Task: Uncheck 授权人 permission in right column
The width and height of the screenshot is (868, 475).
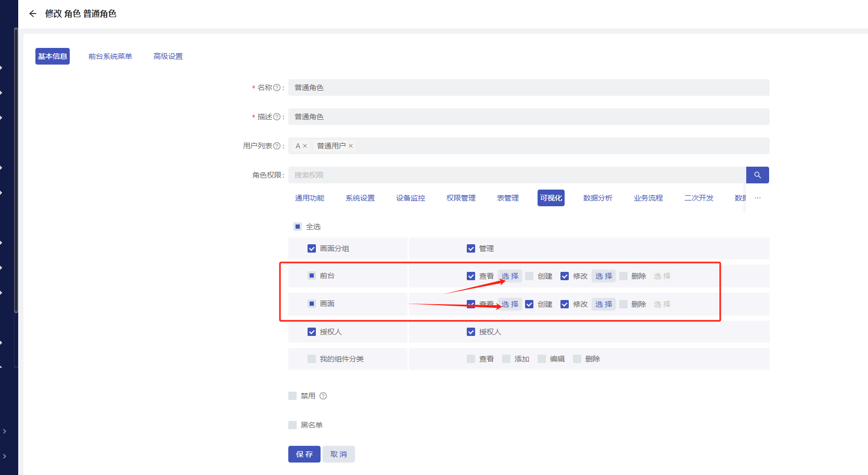Action: click(471, 332)
